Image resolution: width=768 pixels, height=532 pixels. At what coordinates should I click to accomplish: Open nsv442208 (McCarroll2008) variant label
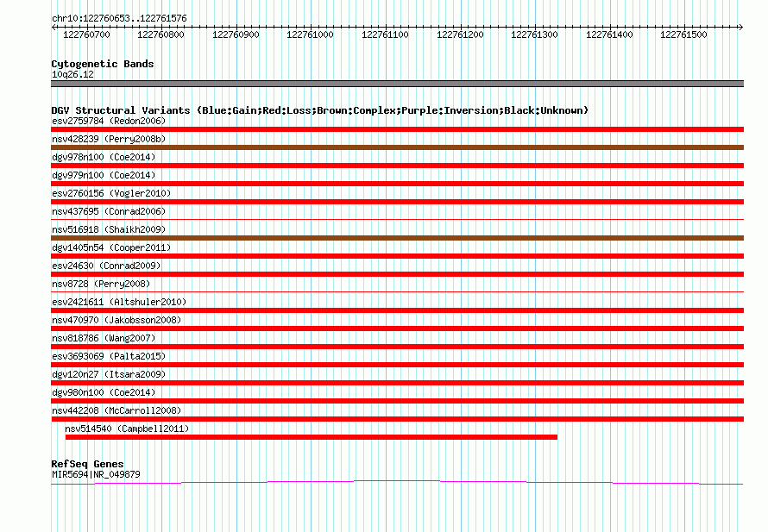116,410
